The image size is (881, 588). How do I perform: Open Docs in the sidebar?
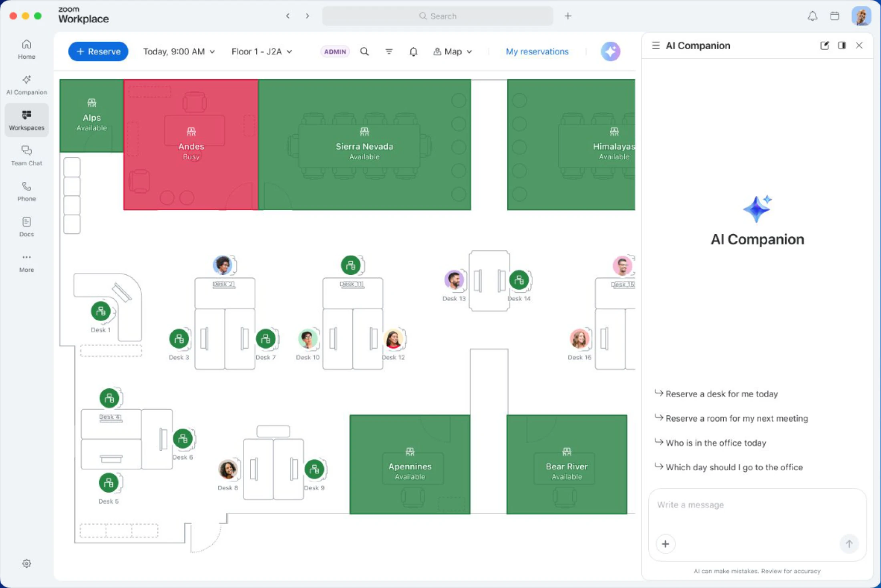coord(26,227)
